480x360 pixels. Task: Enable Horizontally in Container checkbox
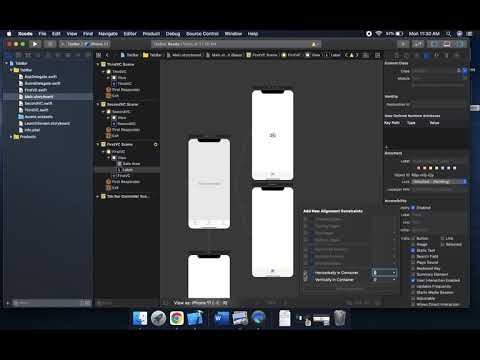[x=306, y=273]
